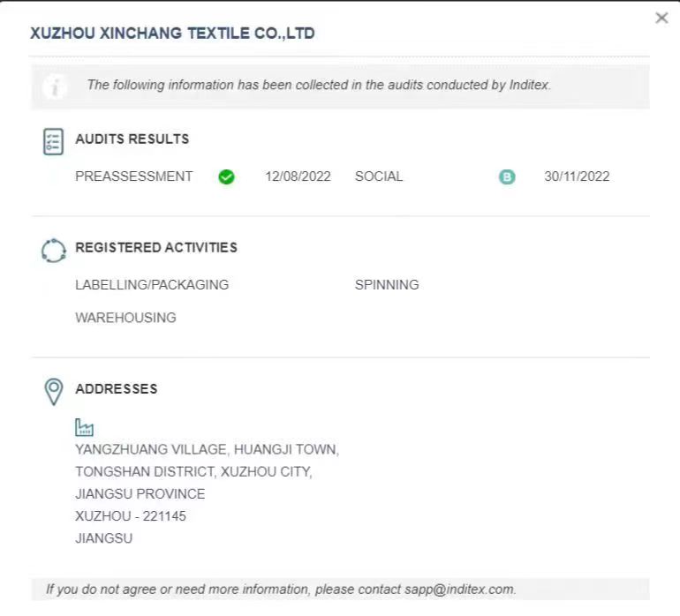
Task: Click the Audits Results checklist icon
Action: [x=54, y=141]
